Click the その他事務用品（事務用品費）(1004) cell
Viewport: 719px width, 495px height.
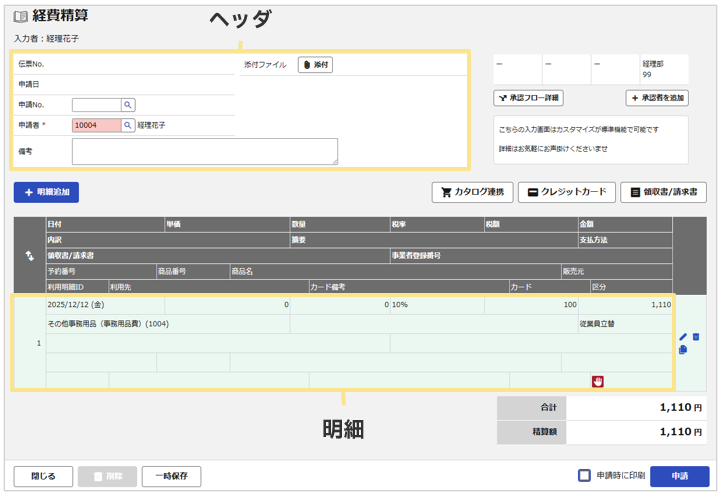click(168, 324)
